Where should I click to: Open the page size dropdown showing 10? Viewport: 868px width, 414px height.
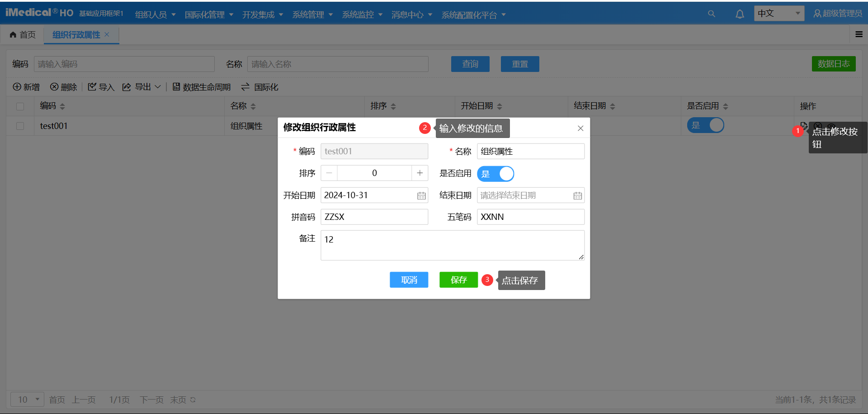(27, 400)
